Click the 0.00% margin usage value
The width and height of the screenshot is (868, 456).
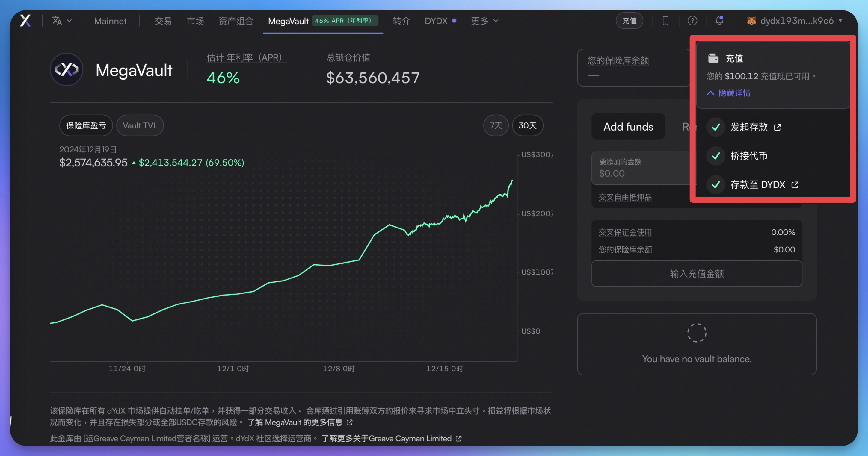783,232
